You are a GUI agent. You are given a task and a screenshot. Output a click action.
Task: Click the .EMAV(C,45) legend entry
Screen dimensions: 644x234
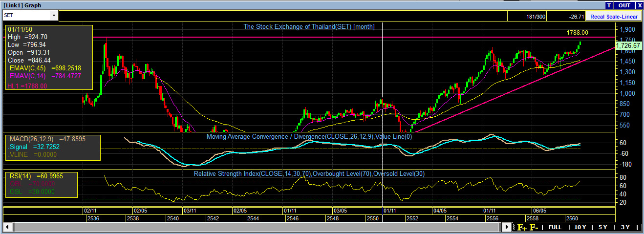[x=44, y=68]
